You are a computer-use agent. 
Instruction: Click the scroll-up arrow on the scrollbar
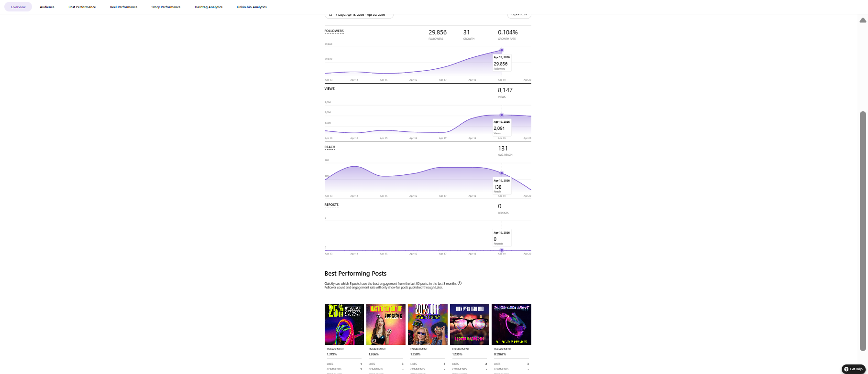coord(863,21)
